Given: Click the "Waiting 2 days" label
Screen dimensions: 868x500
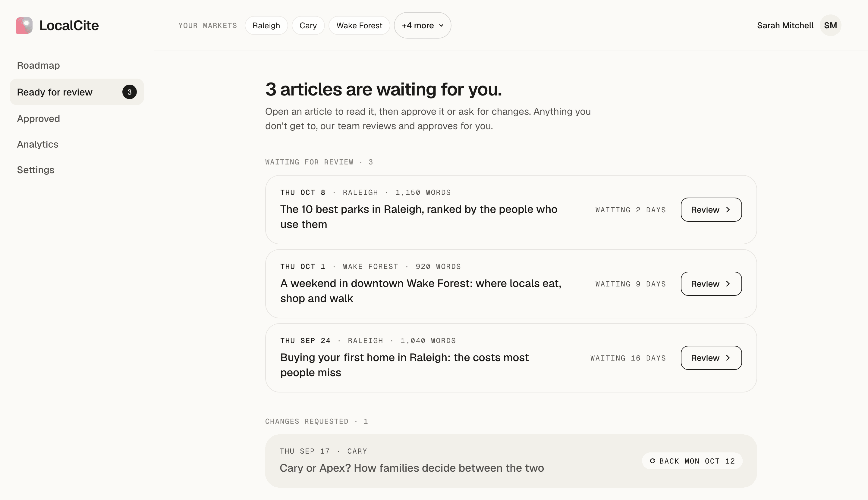Looking at the screenshot, I should coord(631,210).
